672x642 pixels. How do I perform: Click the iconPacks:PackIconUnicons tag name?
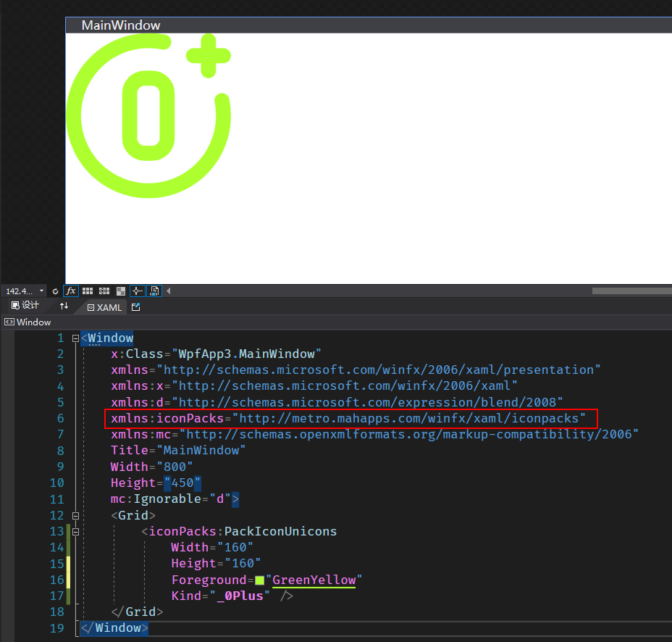(x=243, y=531)
